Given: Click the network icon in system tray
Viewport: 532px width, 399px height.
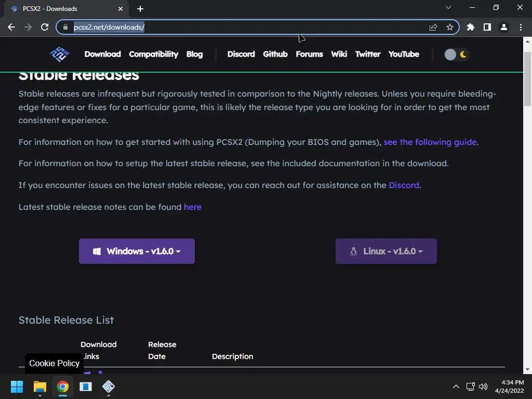Looking at the screenshot, I should pyautogui.click(x=470, y=387).
